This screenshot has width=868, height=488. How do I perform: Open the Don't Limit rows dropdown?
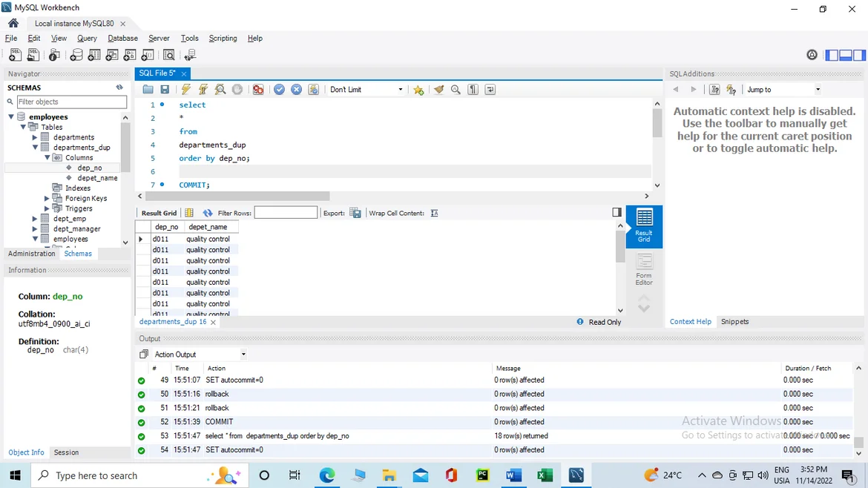pos(366,90)
